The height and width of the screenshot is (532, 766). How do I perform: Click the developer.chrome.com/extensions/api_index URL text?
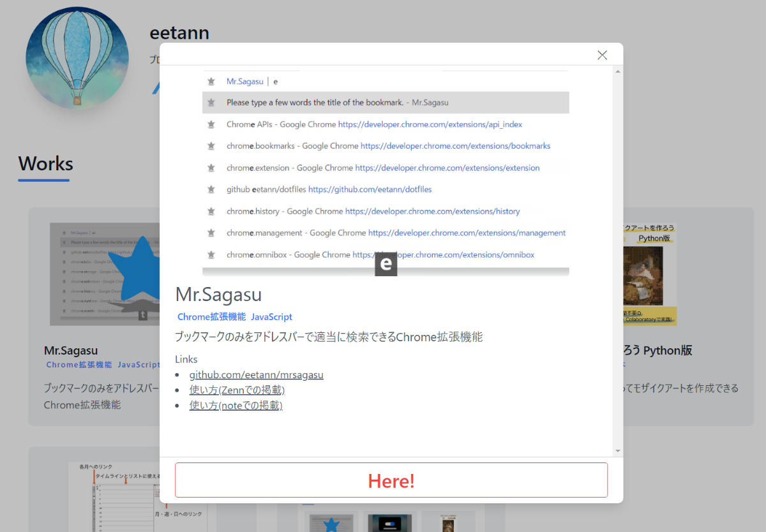click(430, 124)
